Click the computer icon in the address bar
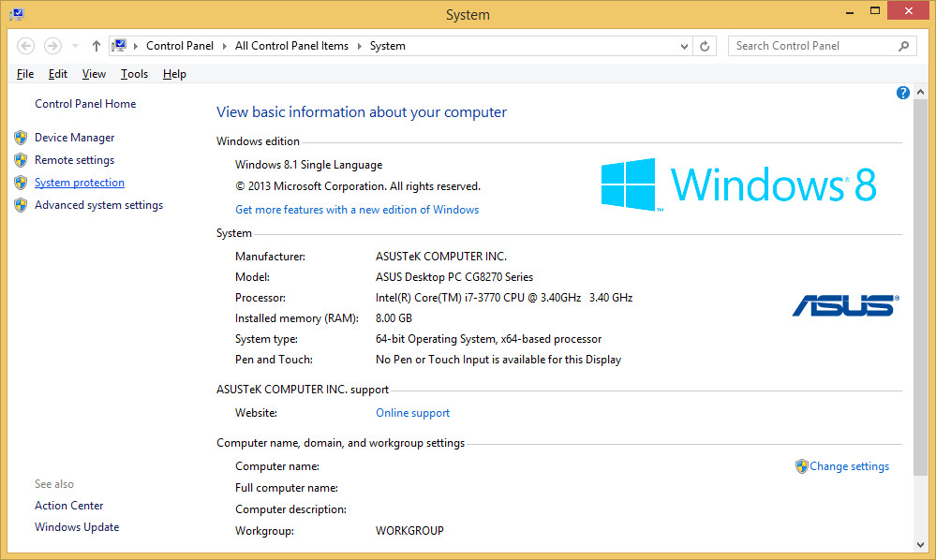This screenshot has height=560, width=936. (119, 45)
